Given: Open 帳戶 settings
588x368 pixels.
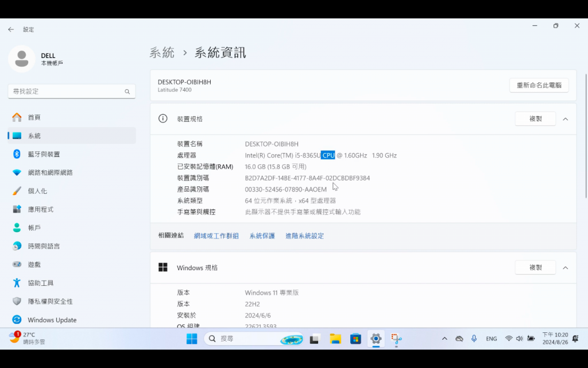Looking at the screenshot, I should tap(72, 228).
